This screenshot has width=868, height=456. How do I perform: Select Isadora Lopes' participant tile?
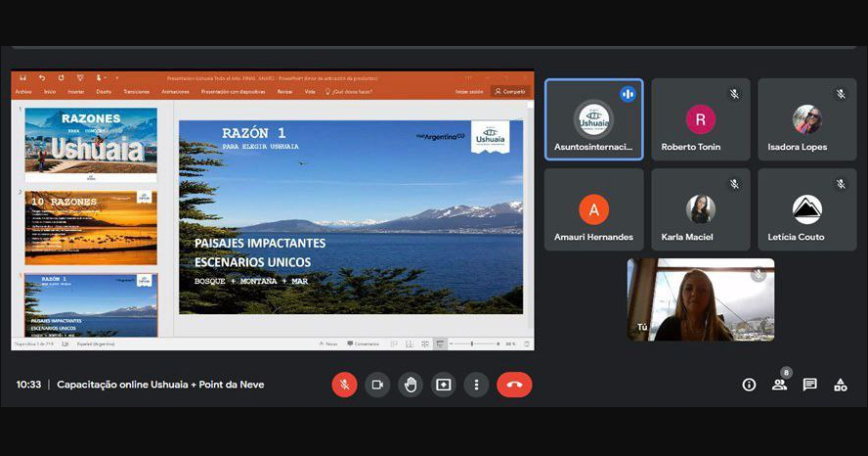click(807, 119)
